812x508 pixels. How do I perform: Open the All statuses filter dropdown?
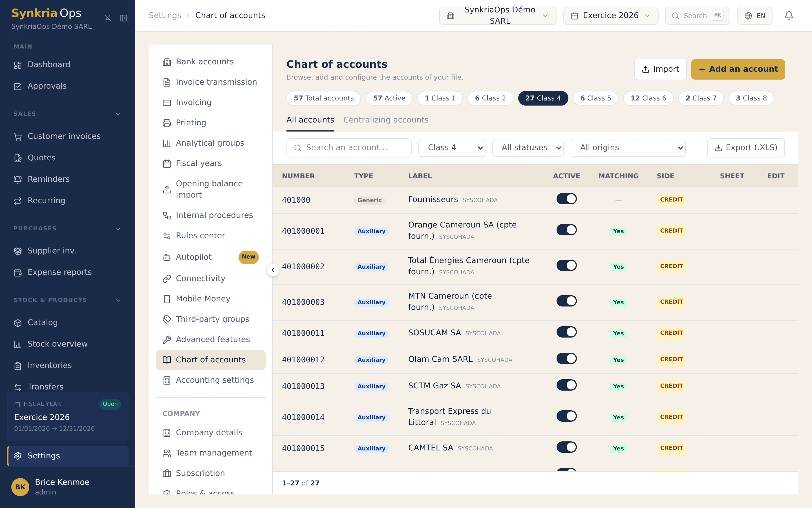pyautogui.click(x=528, y=148)
